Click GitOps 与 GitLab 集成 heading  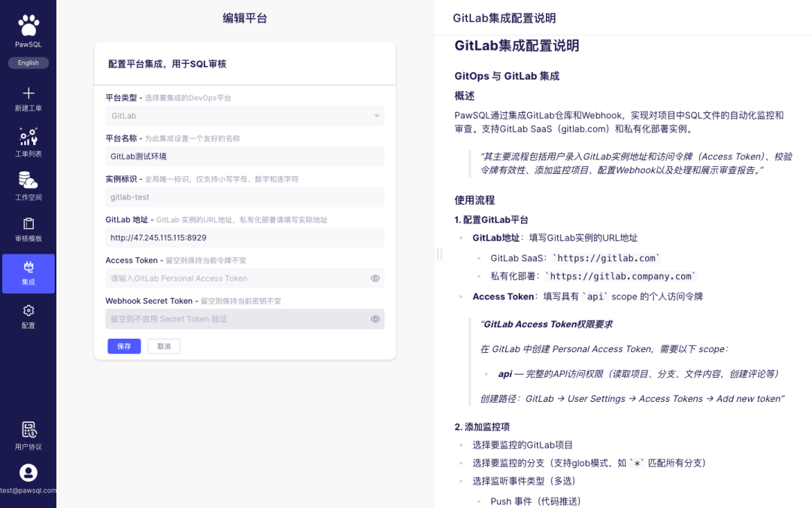tap(507, 76)
